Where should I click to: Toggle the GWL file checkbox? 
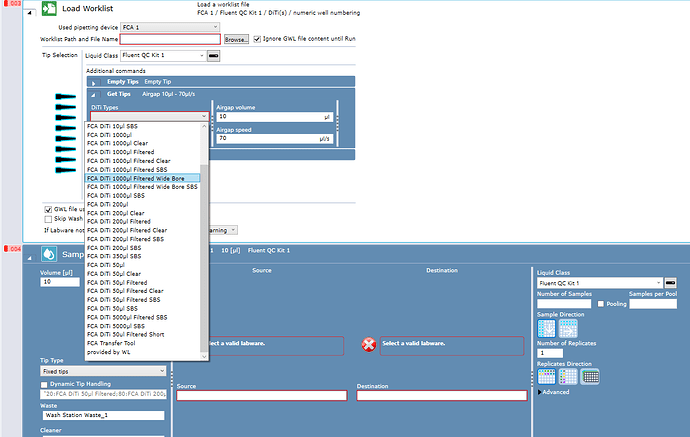click(x=48, y=209)
